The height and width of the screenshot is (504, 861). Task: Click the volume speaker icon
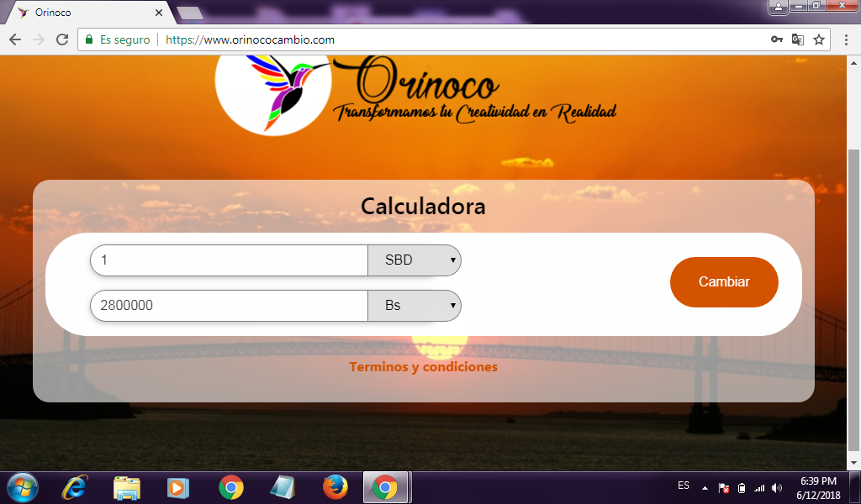click(x=776, y=487)
